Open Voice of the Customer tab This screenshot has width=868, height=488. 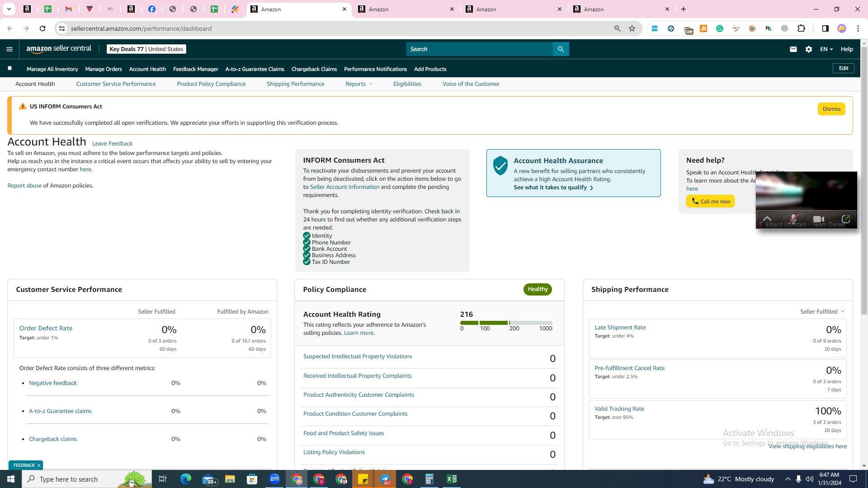(471, 84)
